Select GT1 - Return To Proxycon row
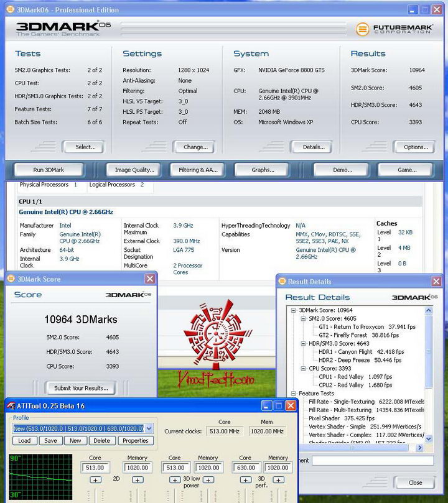448x503 pixels. (367, 327)
